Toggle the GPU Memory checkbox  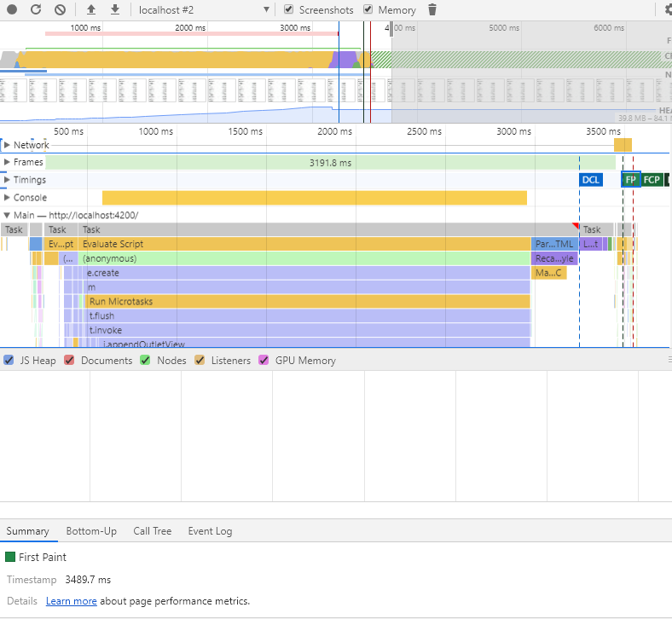[x=264, y=361]
